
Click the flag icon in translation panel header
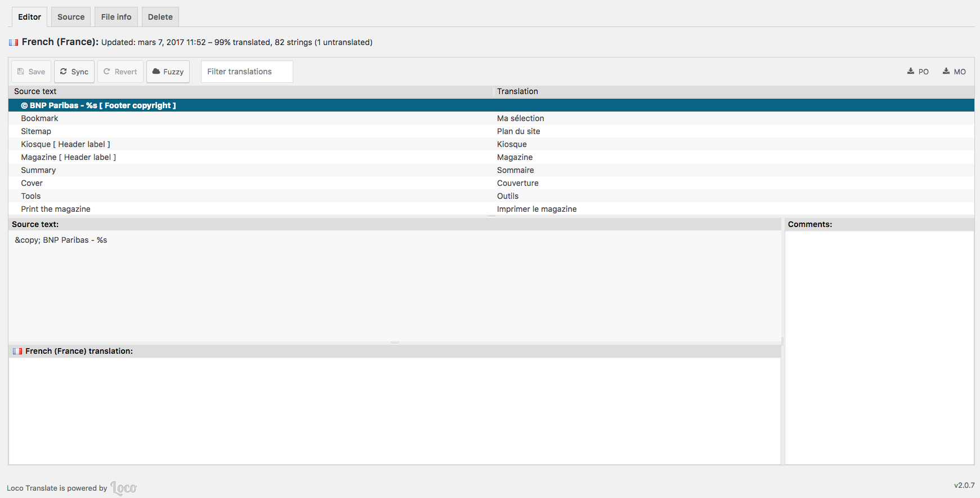click(17, 351)
